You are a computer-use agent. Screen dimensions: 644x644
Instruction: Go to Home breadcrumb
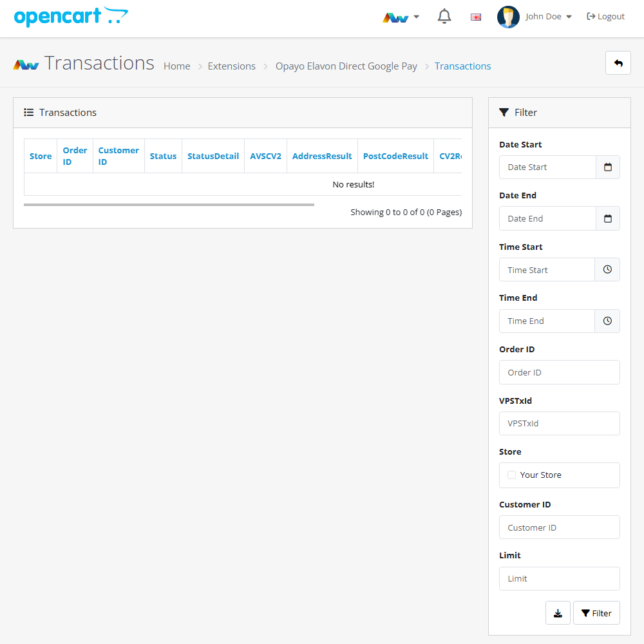click(x=176, y=66)
